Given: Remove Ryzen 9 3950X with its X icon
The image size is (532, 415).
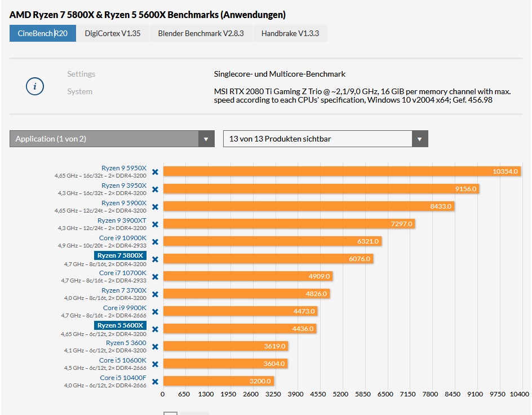Looking at the screenshot, I should pyautogui.click(x=155, y=189).
